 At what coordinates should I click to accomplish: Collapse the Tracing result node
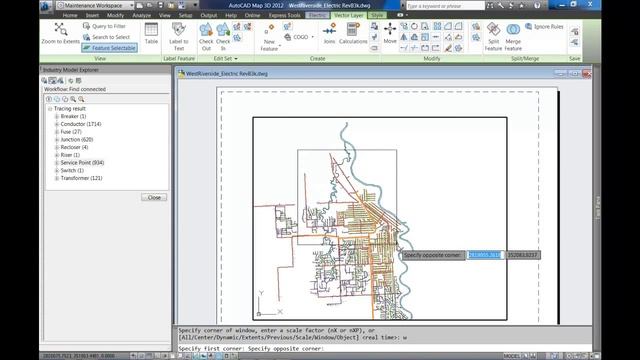pos(50,109)
